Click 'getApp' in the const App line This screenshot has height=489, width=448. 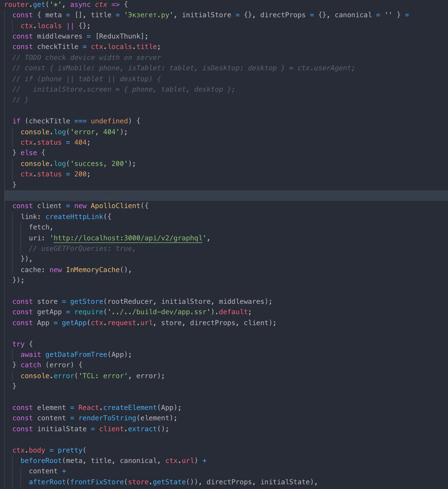pos(74,323)
